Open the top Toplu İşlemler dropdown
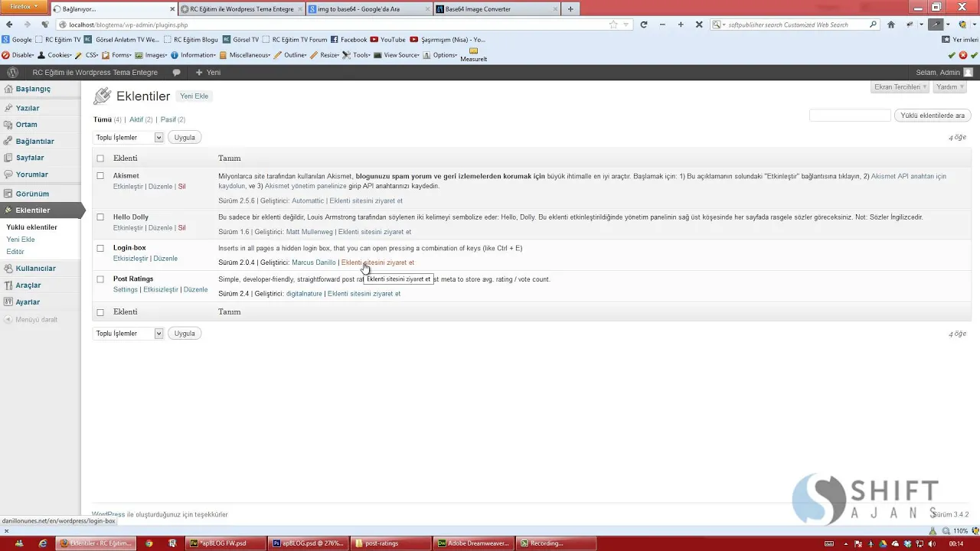980x551 pixels. click(129, 137)
